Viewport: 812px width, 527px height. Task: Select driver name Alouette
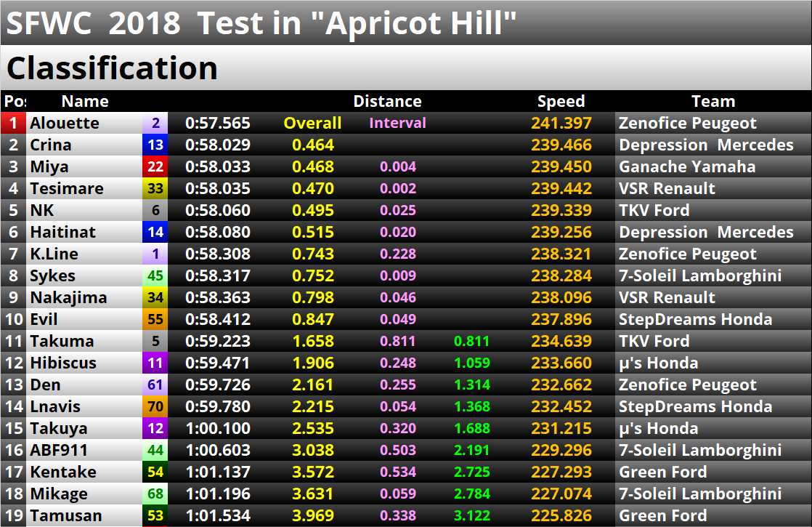[64, 123]
